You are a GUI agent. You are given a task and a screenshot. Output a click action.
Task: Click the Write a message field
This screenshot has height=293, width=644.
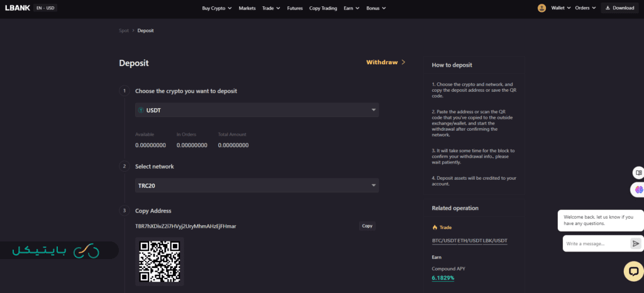coord(595,243)
